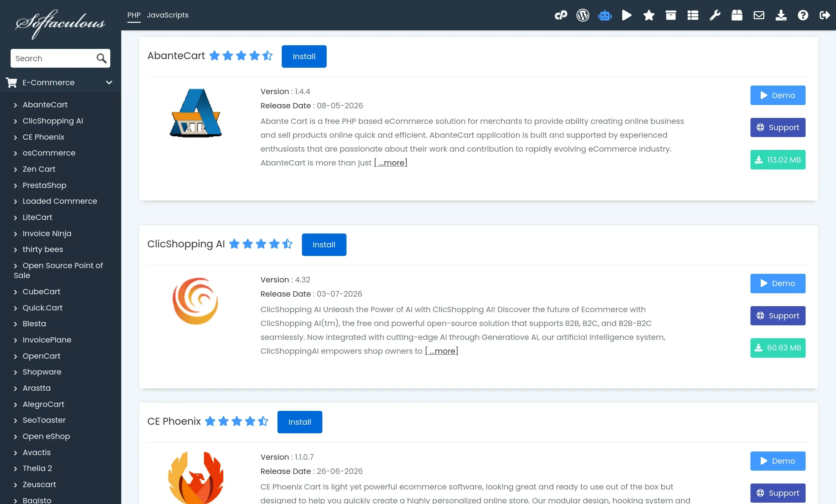Click the demos play icon in the top bar
The height and width of the screenshot is (504, 836).
[627, 15]
